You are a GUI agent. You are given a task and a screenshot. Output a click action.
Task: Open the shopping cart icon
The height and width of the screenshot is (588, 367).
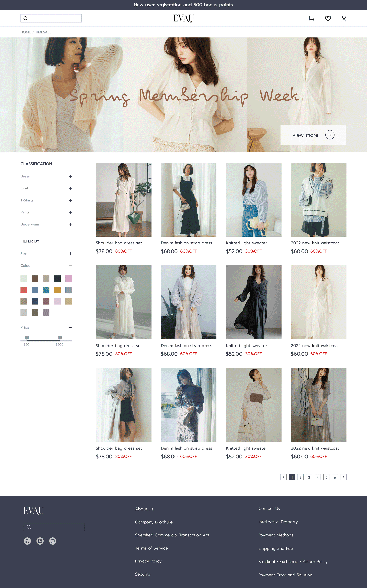pos(311,19)
